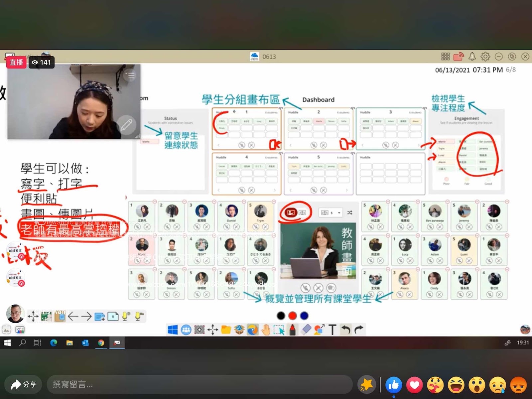Viewport: 532px width, 399px height.
Task: Block pens for Huddle 3 group
Action: (x=395, y=145)
